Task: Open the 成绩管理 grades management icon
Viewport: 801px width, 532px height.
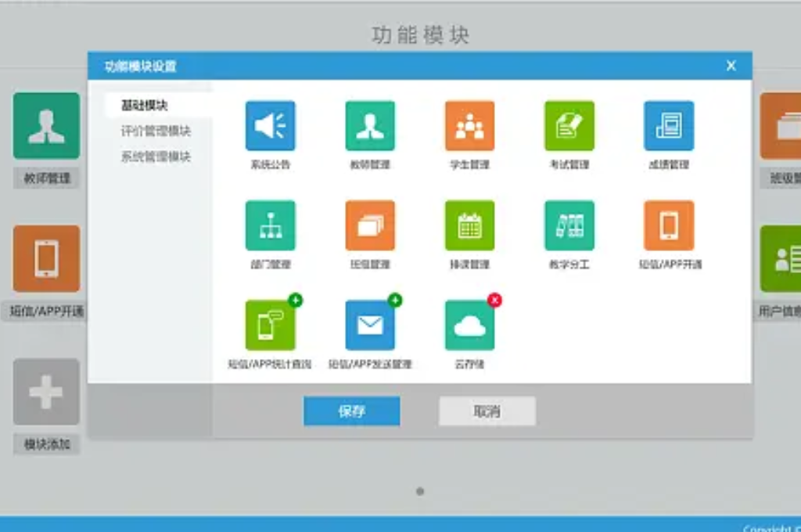Action: coord(669,125)
